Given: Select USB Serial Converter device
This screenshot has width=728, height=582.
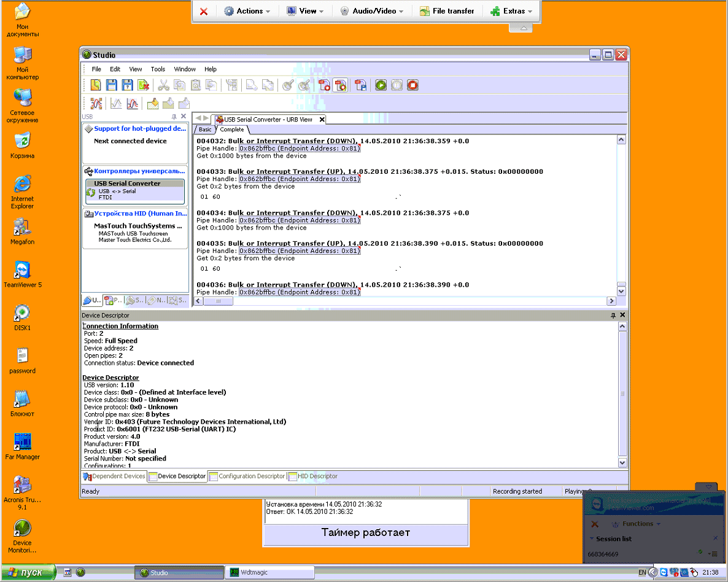Looking at the screenshot, I should [x=135, y=190].
